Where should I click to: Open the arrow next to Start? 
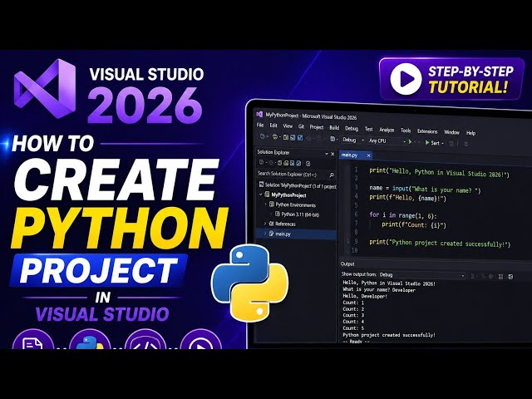coord(443,144)
